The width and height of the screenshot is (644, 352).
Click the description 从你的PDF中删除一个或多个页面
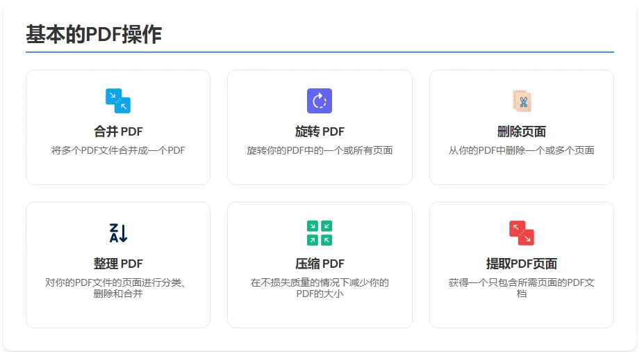[522, 150]
